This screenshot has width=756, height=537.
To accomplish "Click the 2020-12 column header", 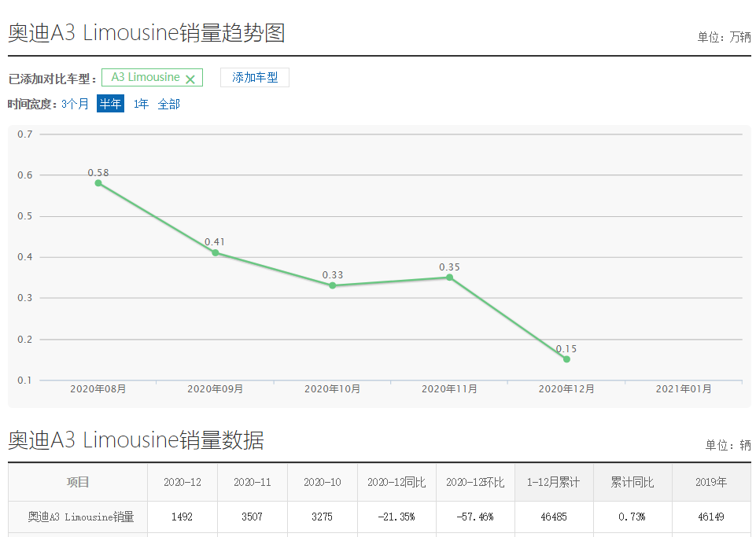I will pyautogui.click(x=183, y=482).
